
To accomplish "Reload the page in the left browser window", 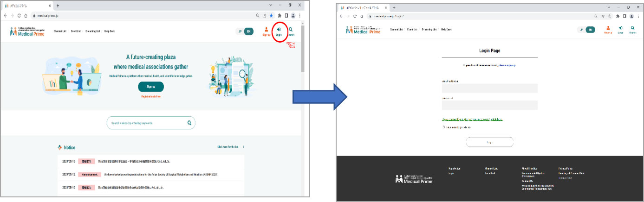I will pos(19,15).
